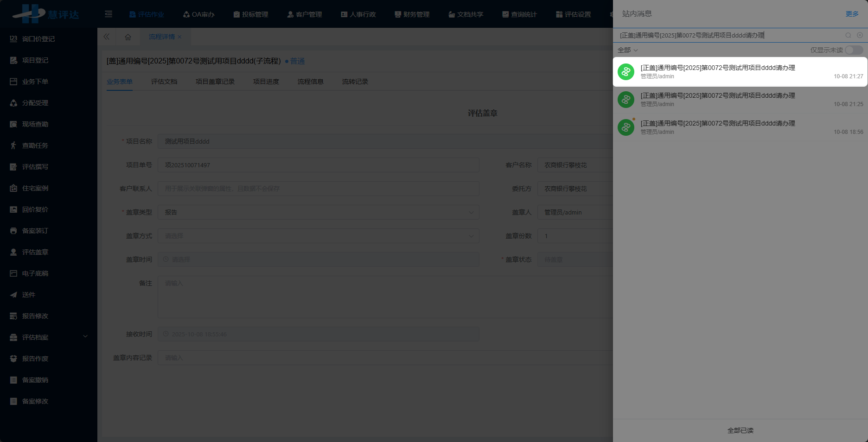Open the 盖章方式 select dropdown

pyautogui.click(x=318, y=236)
